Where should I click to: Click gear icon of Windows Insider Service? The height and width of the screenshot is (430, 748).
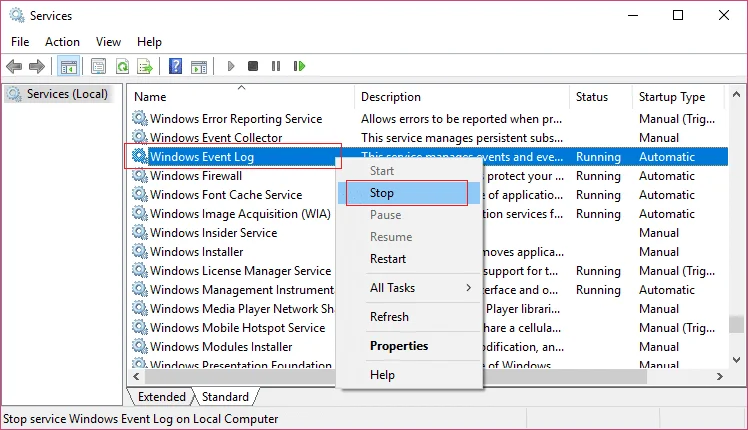(140, 232)
